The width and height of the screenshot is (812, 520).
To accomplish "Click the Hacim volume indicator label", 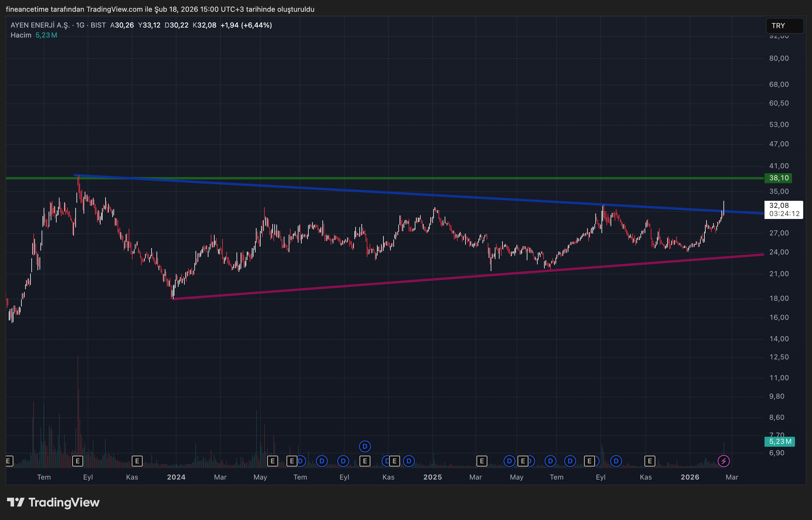I will (x=21, y=35).
